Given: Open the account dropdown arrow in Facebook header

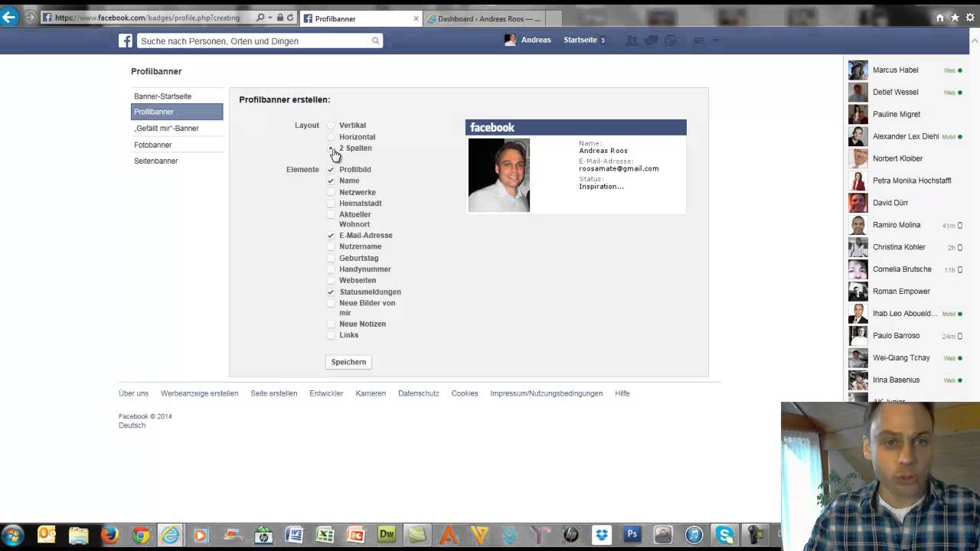Looking at the screenshot, I should click(x=715, y=41).
